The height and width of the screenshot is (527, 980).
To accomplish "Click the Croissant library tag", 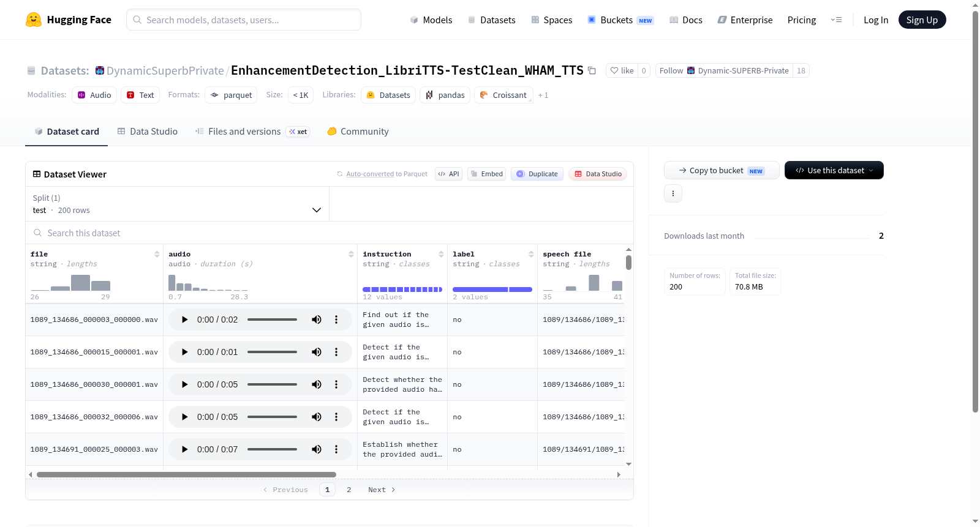I will (503, 95).
